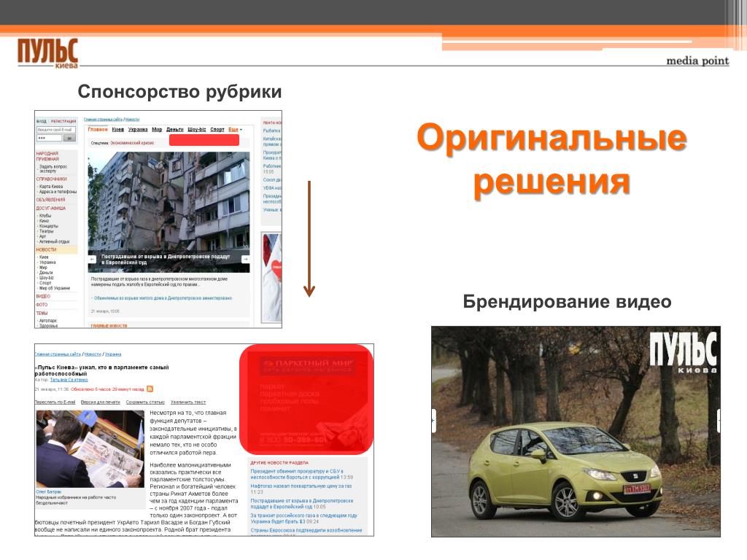The width and height of the screenshot is (747, 560).
Task: Open ОБЪЯВЛЕНИЯ sidebar section
Action: point(50,200)
